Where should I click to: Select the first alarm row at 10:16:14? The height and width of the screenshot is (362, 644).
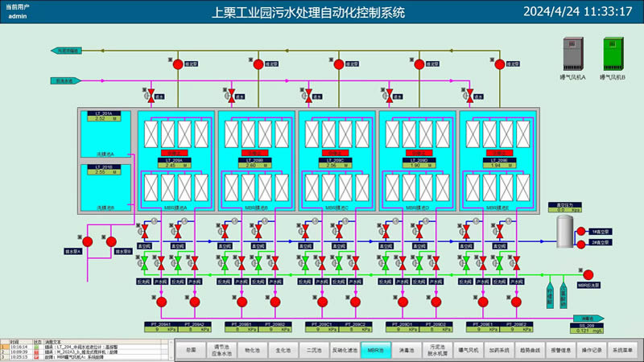click(80, 346)
